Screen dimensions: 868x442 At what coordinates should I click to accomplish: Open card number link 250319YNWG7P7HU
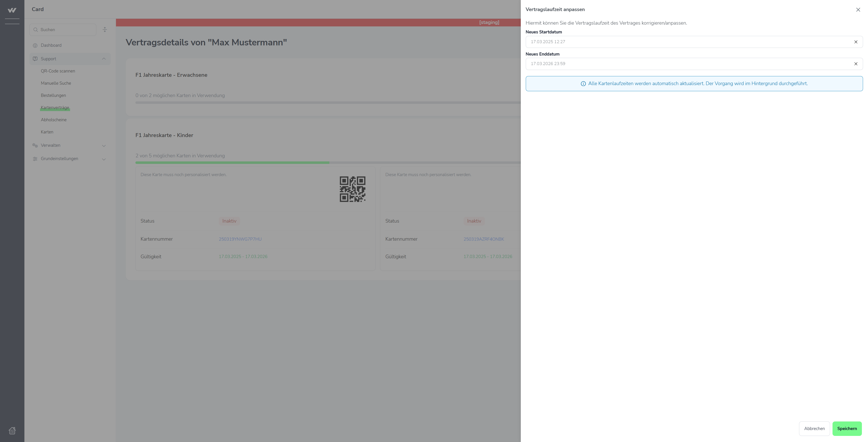(240, 239)
